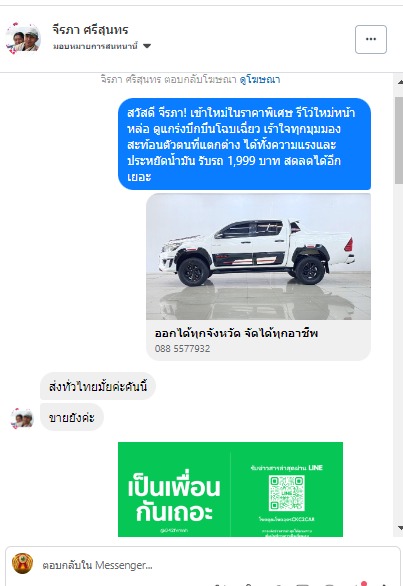Click the small avatar beside the ขายยังค่ะ message
Viewport: 403px width, 586px height.
[22, 418]
